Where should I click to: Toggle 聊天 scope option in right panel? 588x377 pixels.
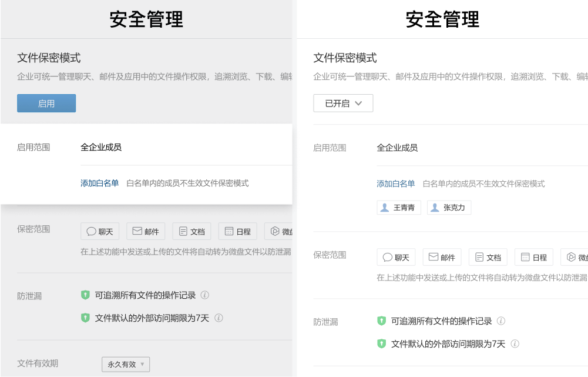click(396, 258)
